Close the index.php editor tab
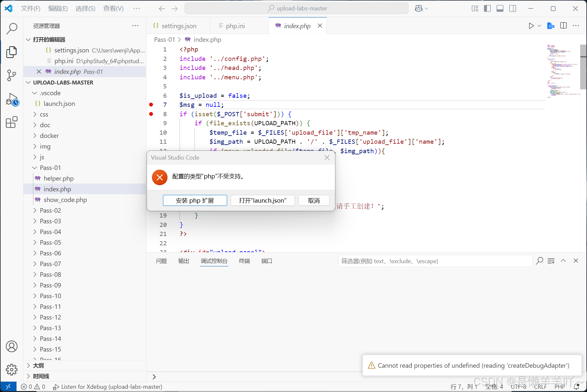Viewport: 587px width, 392px height. 320,26
